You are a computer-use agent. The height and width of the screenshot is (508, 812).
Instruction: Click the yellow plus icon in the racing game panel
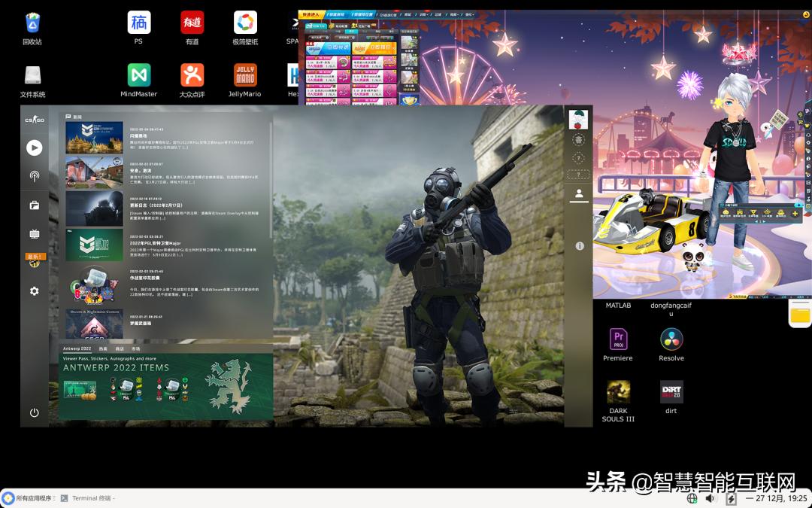(795, 213)
